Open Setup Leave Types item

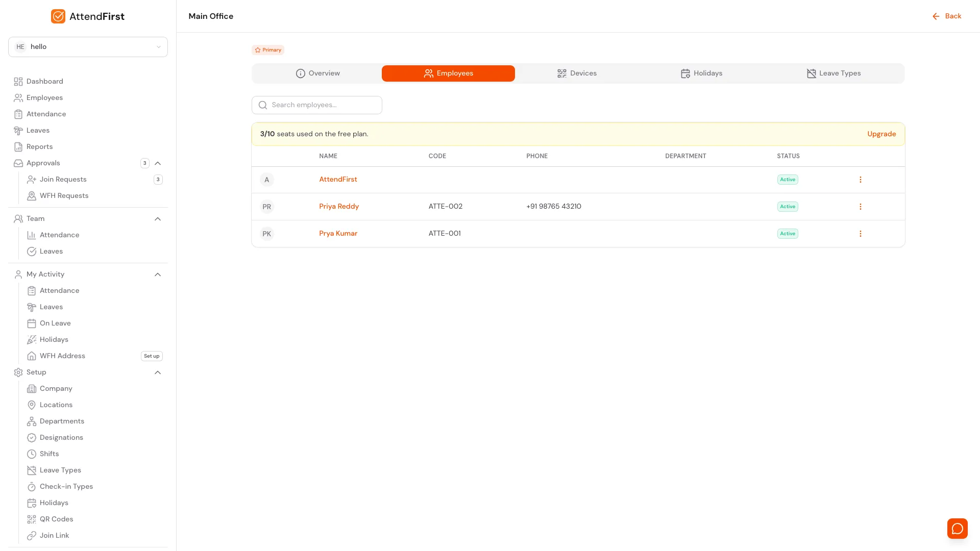coord(60,470)
